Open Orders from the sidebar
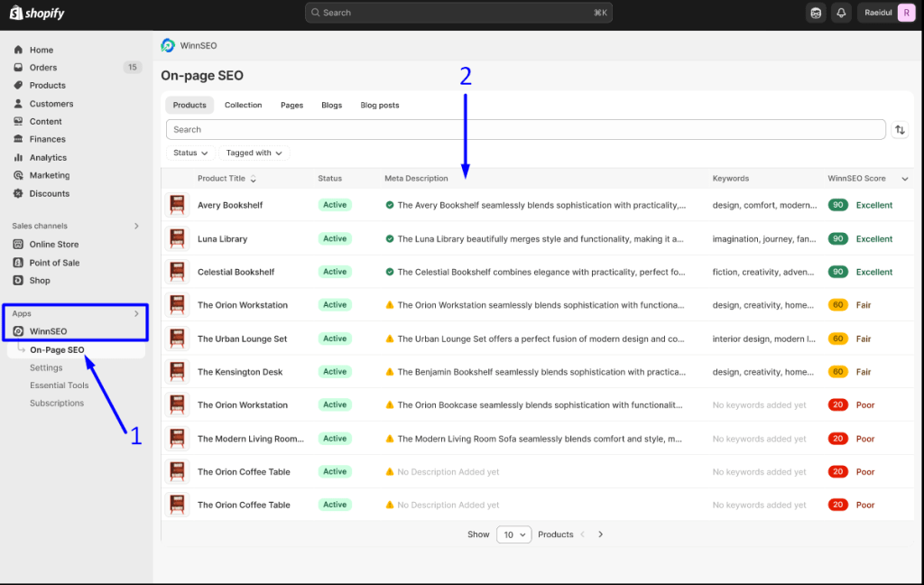This screenshot has width=924, height=585. tap(43, 67)
